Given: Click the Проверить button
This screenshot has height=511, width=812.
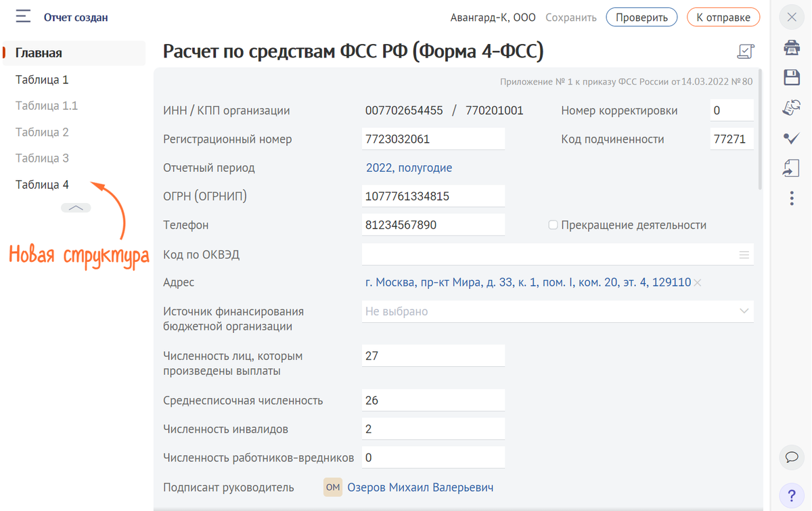Looking at the screenshot, I should pyautogui.click(x=641, y=17).
